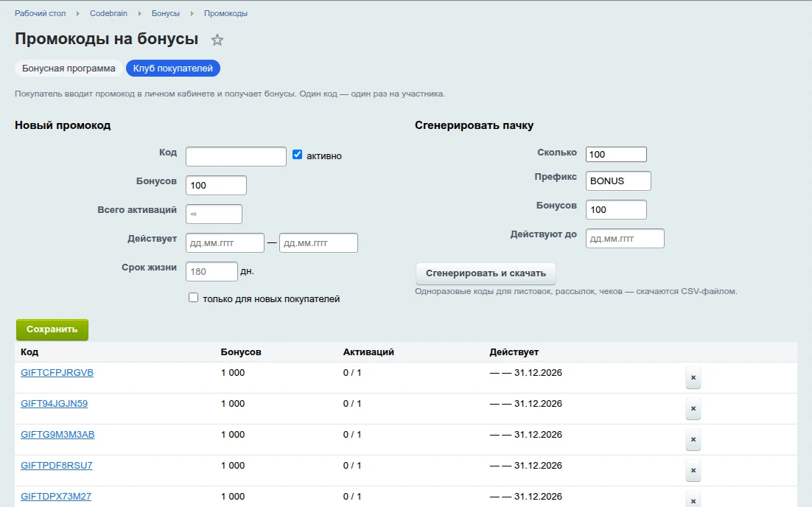Click the green "Сохранить" button

[52, 329]
